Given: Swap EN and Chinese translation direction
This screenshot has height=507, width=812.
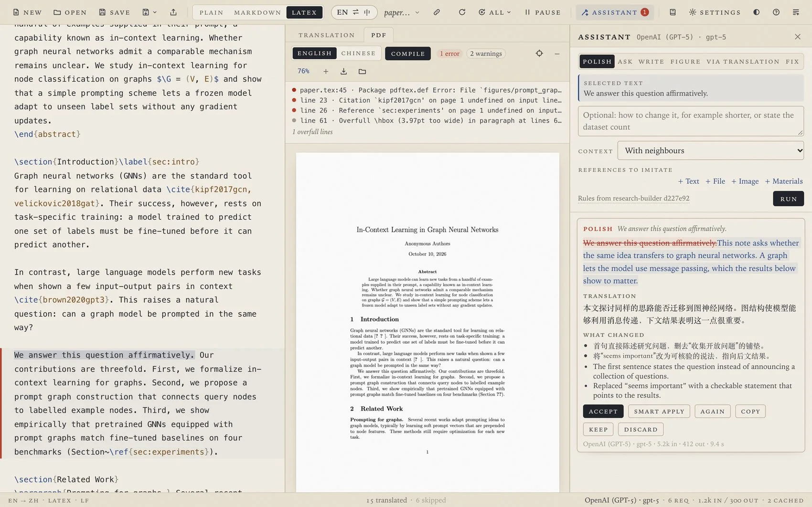Looking at the screenshot, I should tap(354, 12).
